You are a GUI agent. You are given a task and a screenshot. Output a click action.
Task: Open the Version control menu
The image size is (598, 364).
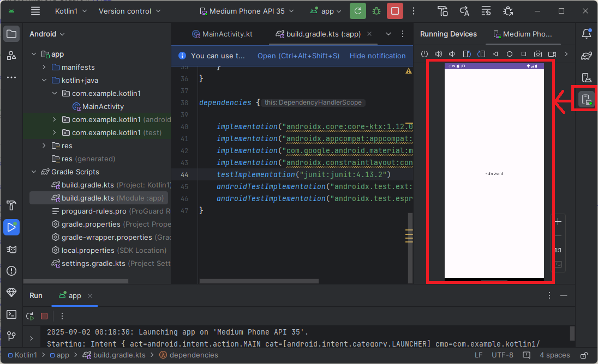click(x=129, y=11)
